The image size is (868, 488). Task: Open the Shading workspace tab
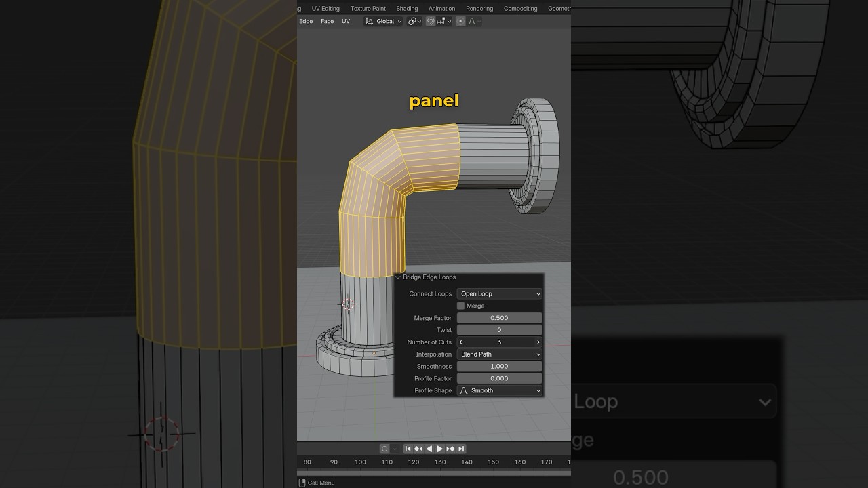pos(407,9)
